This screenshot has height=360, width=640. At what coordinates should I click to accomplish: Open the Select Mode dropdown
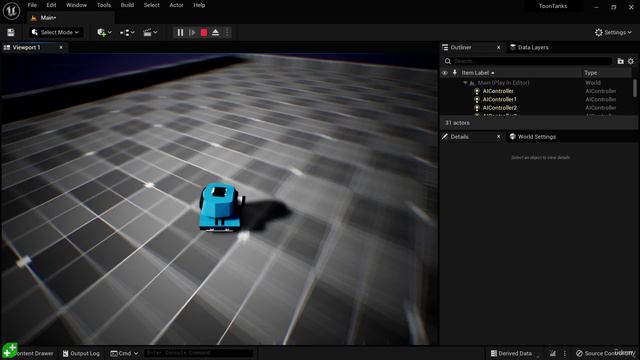point(56,32)
